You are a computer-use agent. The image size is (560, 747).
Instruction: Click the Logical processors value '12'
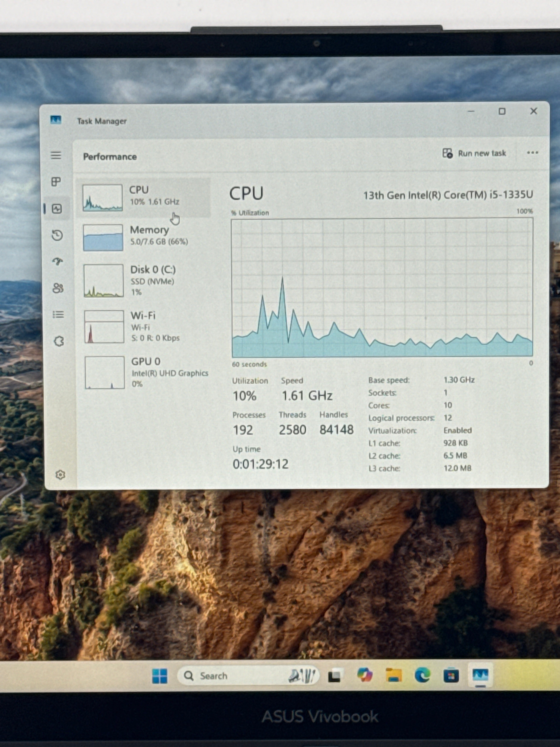coord(448,418)
